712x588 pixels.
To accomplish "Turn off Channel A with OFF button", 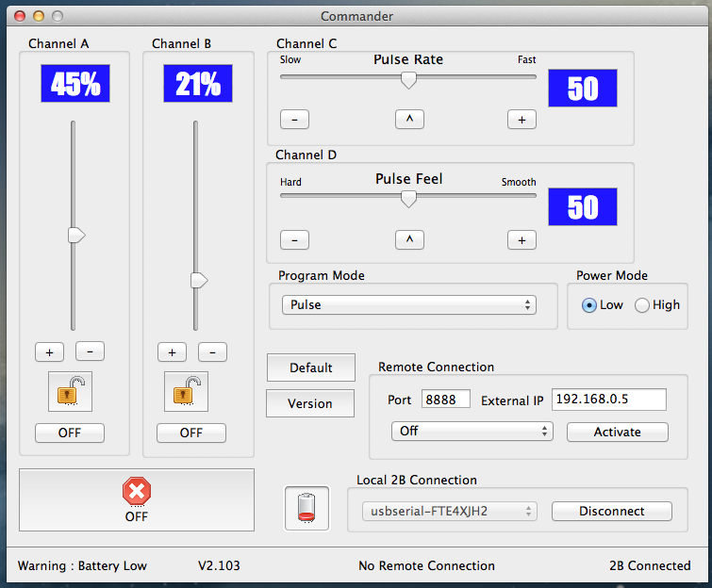I will 70,433.
